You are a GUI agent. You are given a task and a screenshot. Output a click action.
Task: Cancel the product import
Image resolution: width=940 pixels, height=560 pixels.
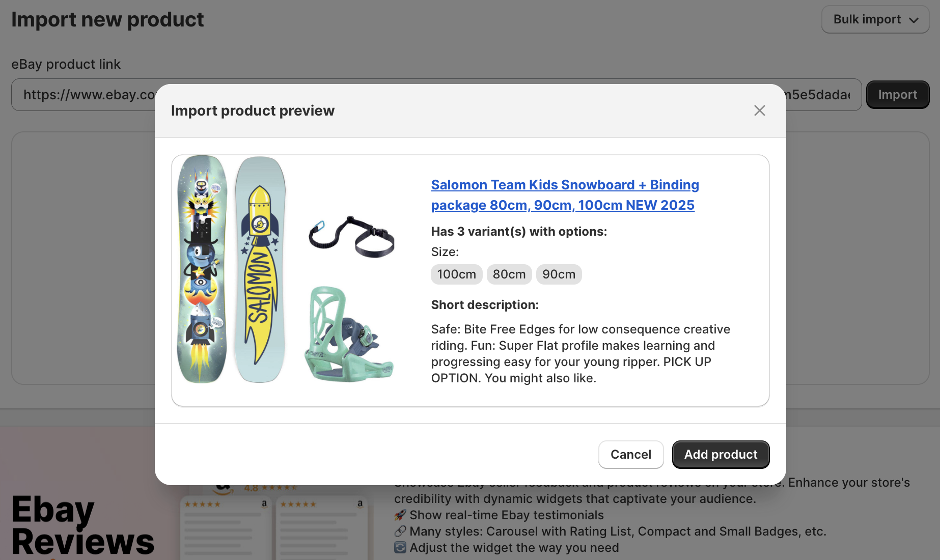click(x=630, y=455)
